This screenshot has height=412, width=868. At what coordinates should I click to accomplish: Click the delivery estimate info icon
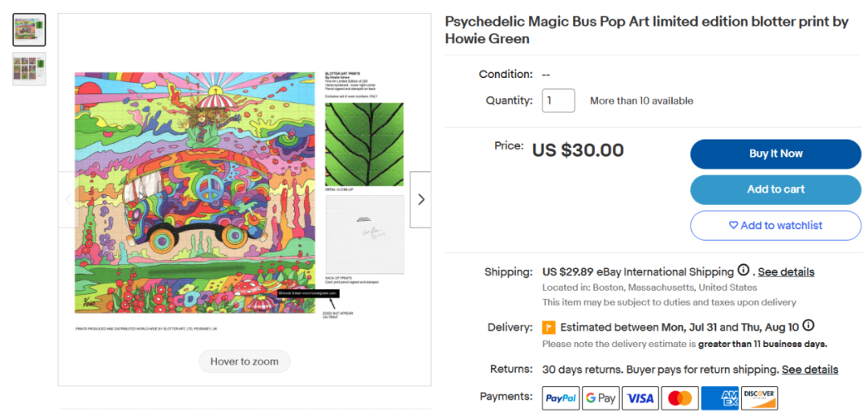point(808,326)
